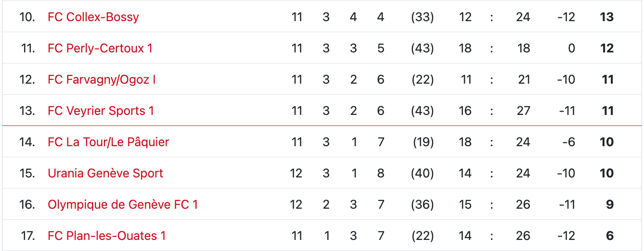Click Olympique de Genève FC 1 link
The width and height of the screenshot is (644, 251).
[x=123, y=204]
